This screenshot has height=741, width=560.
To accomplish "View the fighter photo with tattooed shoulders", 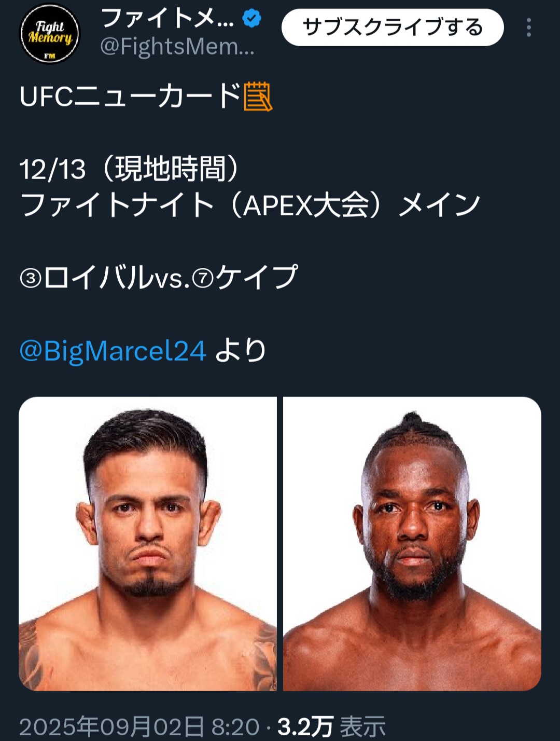I will pyautogui.click(x=148, y=544).
